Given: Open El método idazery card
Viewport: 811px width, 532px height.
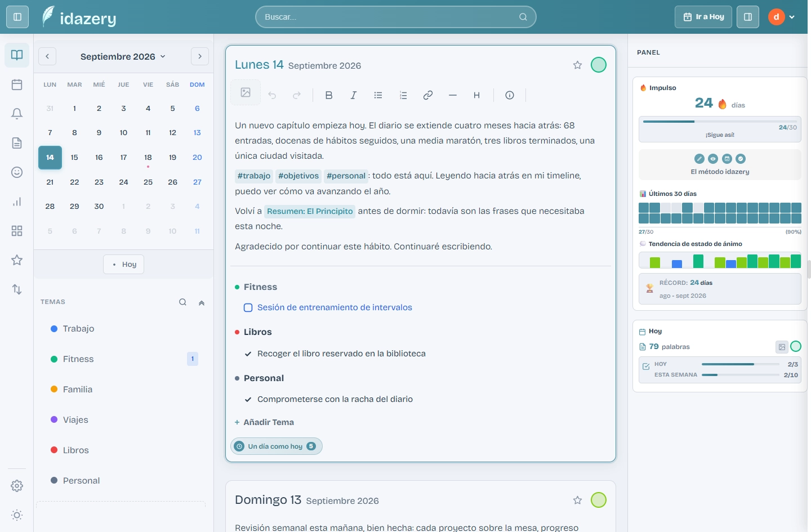Looking at the screenshot, I should tap(720, 164).
